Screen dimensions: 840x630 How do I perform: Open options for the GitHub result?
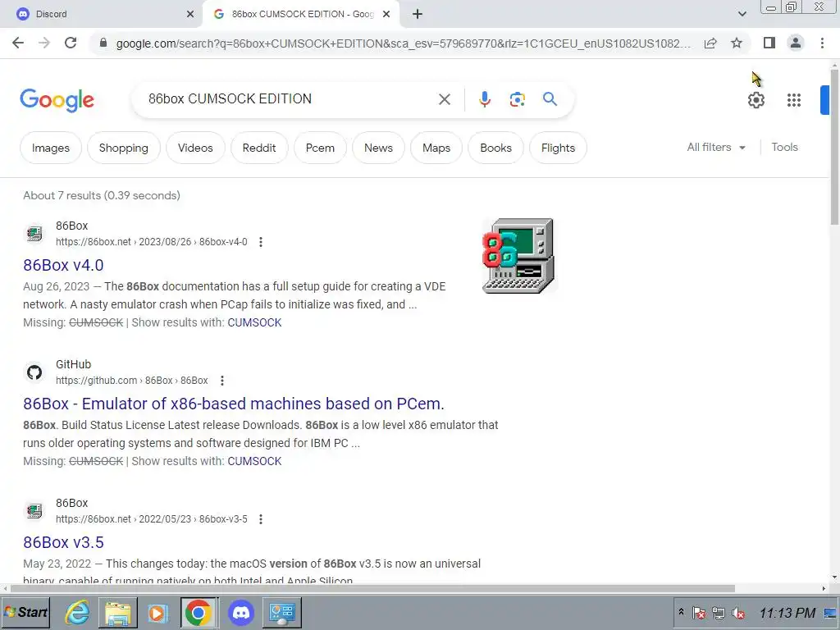[222, 381]
